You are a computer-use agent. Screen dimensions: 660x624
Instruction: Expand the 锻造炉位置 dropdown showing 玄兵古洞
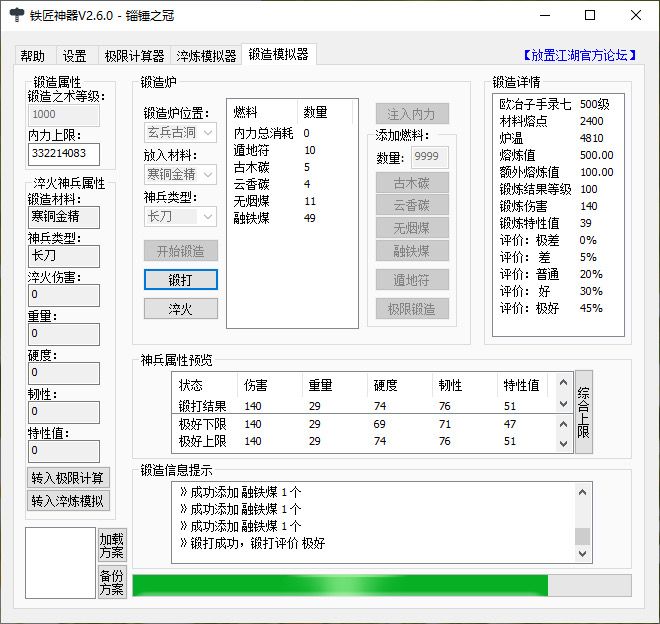click(181, 133)
